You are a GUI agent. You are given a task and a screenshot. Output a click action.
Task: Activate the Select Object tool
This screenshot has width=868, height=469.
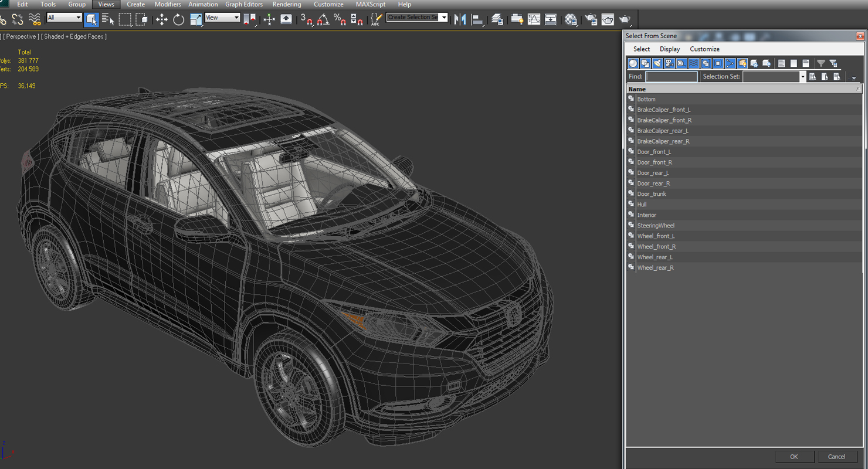coord(91,19)
